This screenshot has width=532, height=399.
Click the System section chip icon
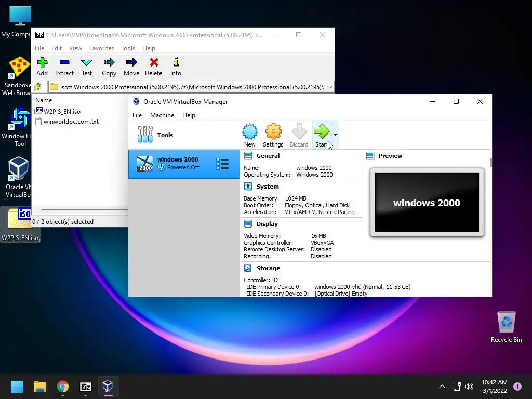click(248, 187)
